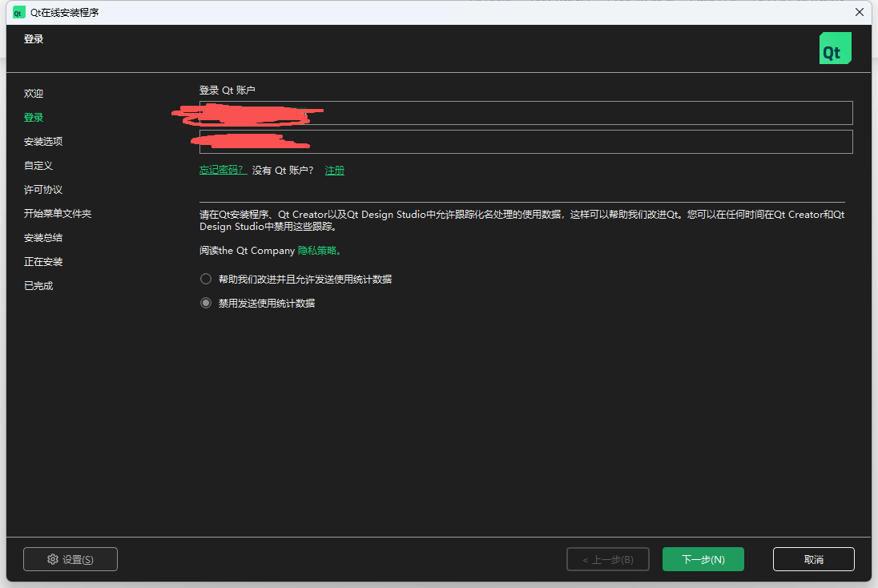Open the 设置(S) settings button
This screenshot has width=878, height=588.
point(70,559)
